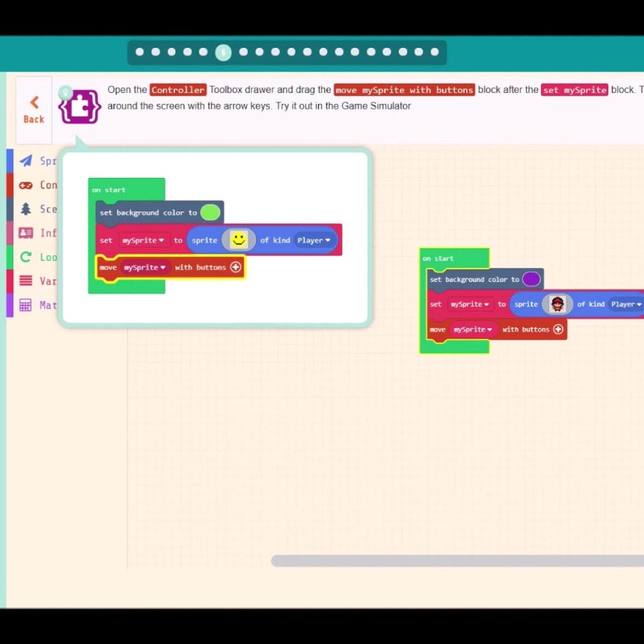Click the green color swatch in the hint
The width and height of the screenshot is (644, 644).
[210, 213]
